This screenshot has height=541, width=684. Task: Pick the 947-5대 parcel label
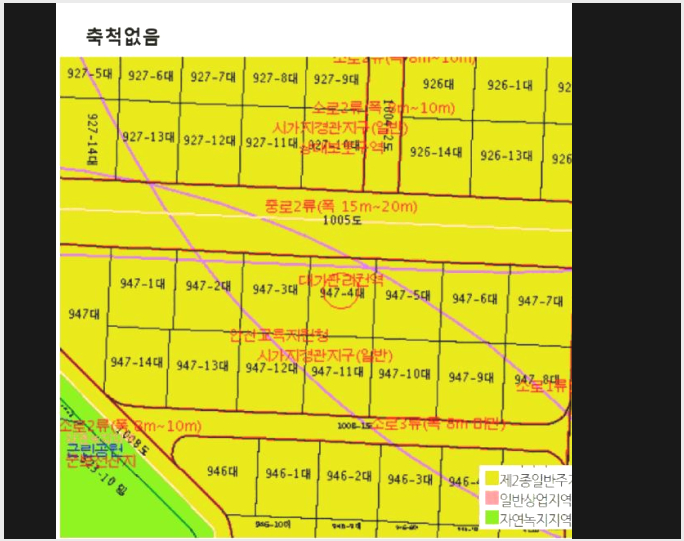[x=407, y=295]
